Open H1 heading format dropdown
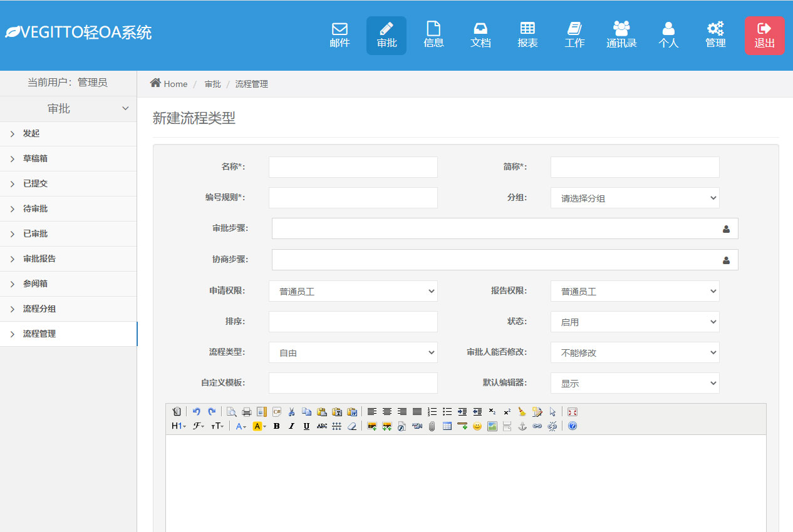Screen dimensions: 793x532 (179, 426)
